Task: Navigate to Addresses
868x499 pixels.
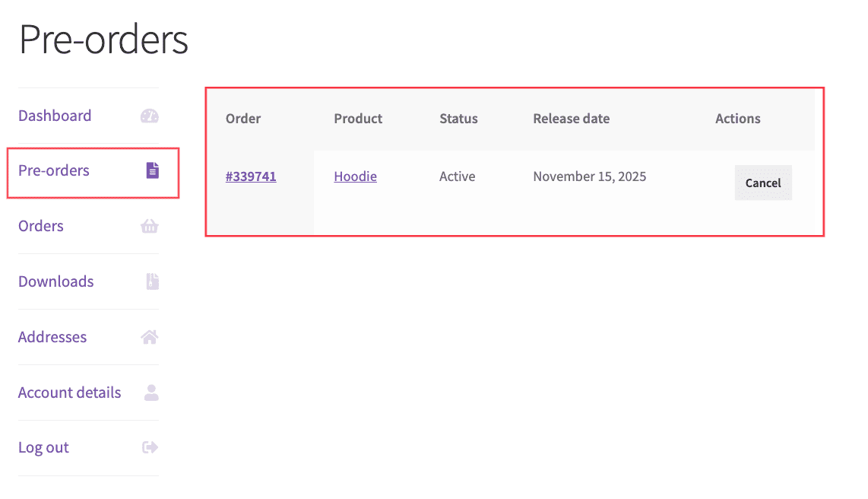Action: click(52, 337)
